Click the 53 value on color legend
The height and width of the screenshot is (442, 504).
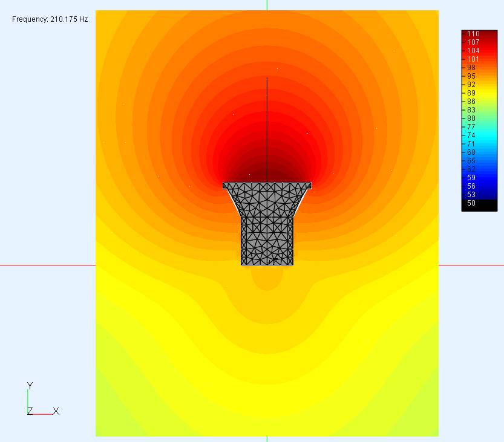click(x=471, y=194)
